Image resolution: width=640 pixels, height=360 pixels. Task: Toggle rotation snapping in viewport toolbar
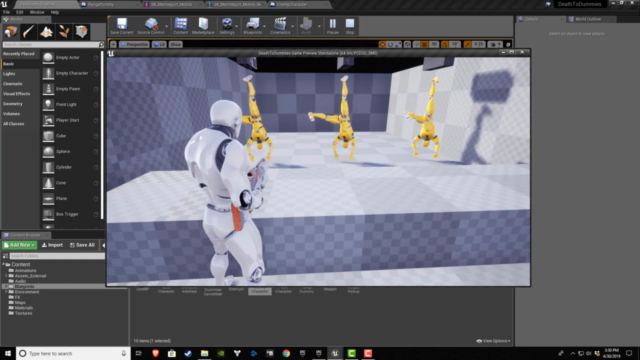point(445,44)
